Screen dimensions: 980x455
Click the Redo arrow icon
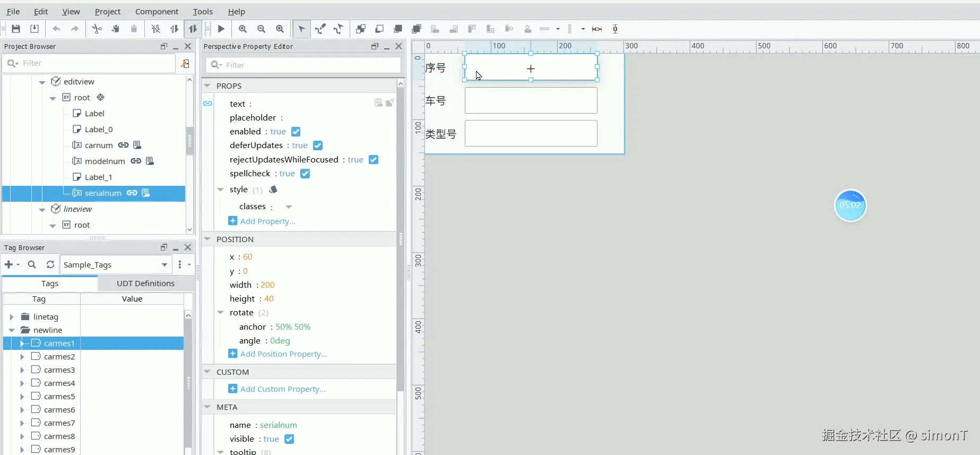(75, 29)
